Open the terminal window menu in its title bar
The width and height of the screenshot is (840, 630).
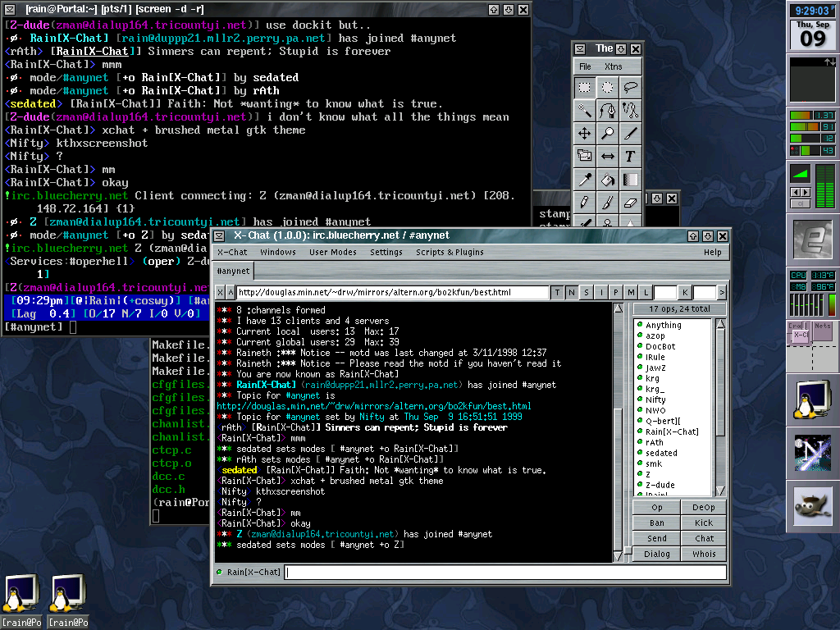pos(11,9)
